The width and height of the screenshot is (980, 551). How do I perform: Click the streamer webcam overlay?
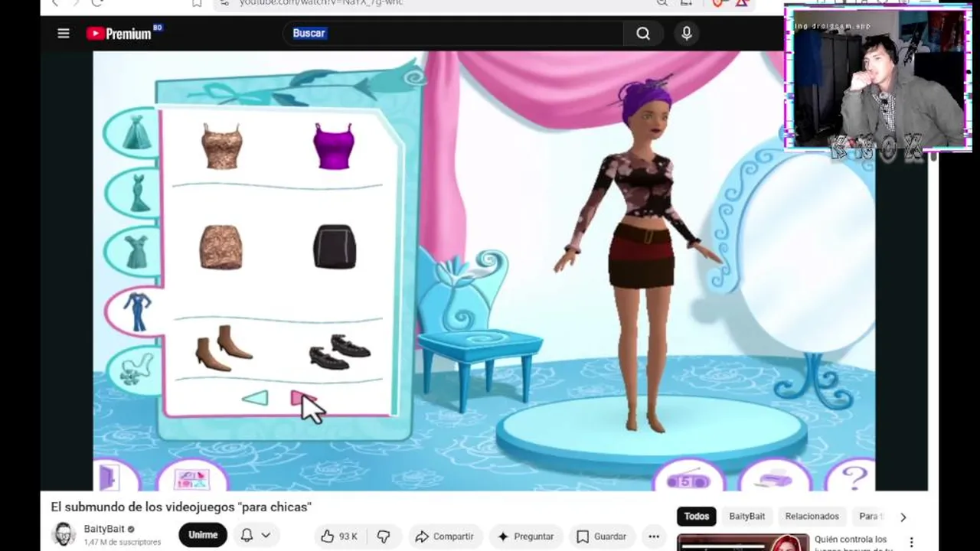click(x=878, y=78)
